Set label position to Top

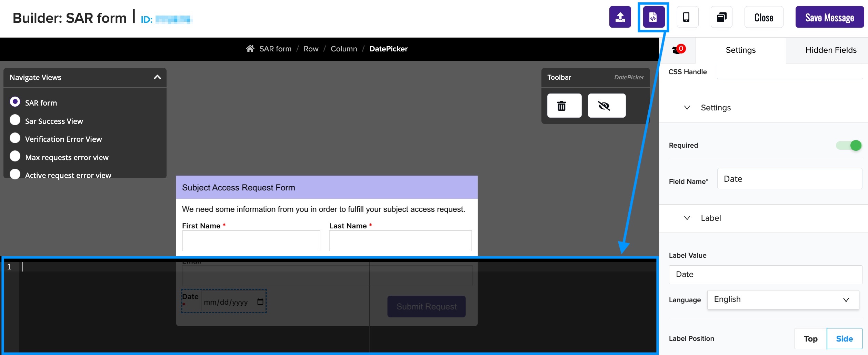810,339
